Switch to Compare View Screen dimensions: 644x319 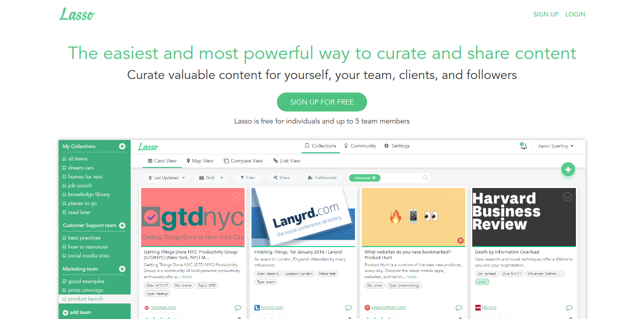pos(243,161)
